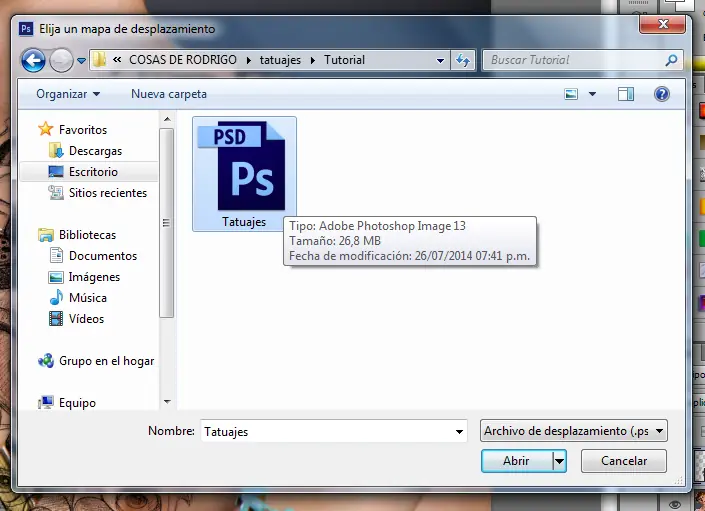Click the Música note icon

56,298
